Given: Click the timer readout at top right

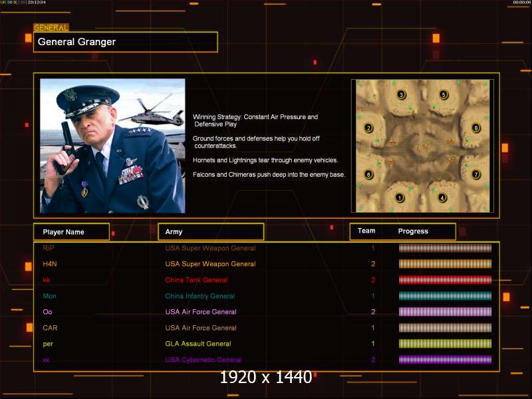Looking at the screenshot, I should coord(522,2).
